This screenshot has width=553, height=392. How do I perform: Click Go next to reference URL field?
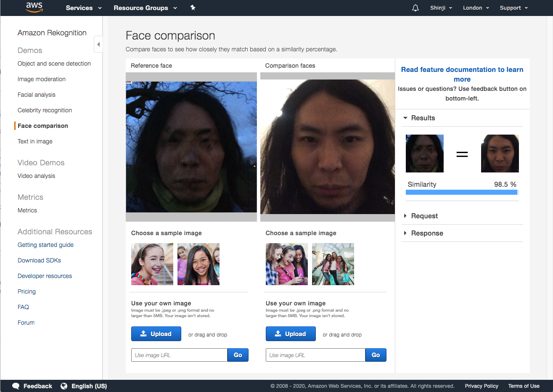coord(238,355)
